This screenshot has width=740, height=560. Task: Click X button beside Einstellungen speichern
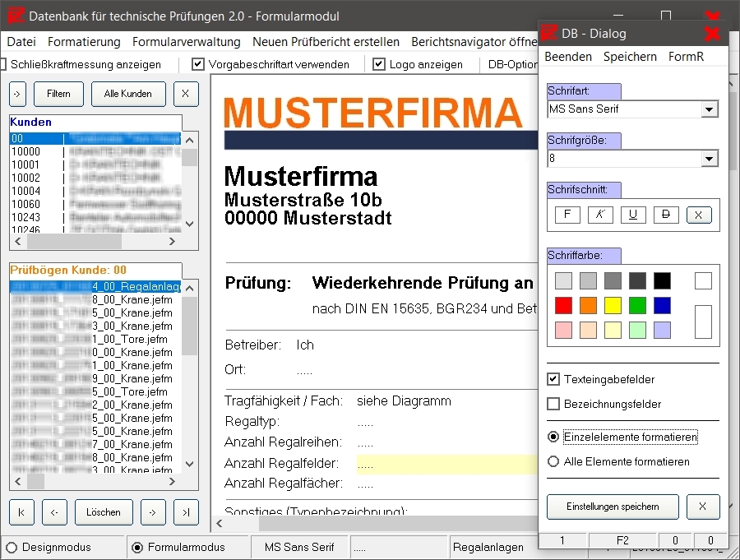pos(703,507)
